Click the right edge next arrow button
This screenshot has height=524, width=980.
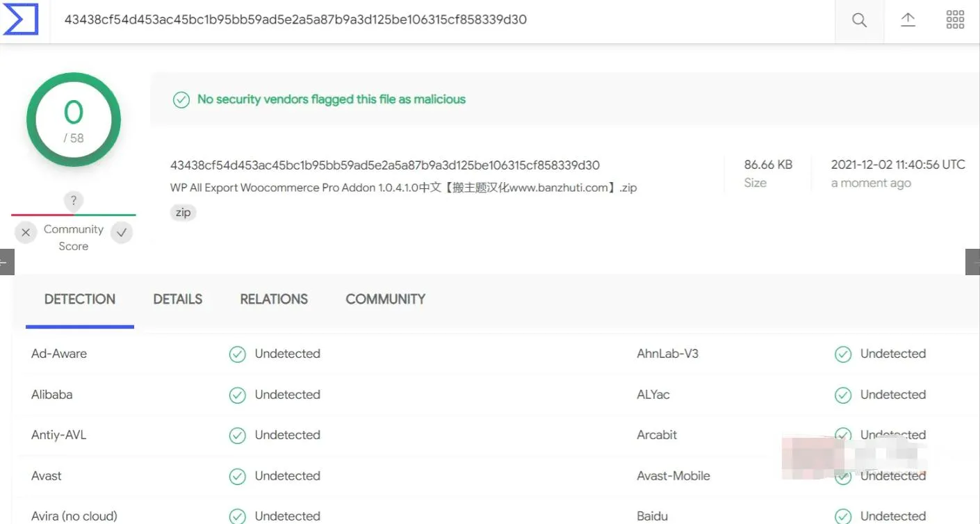(x=972, y=262)
